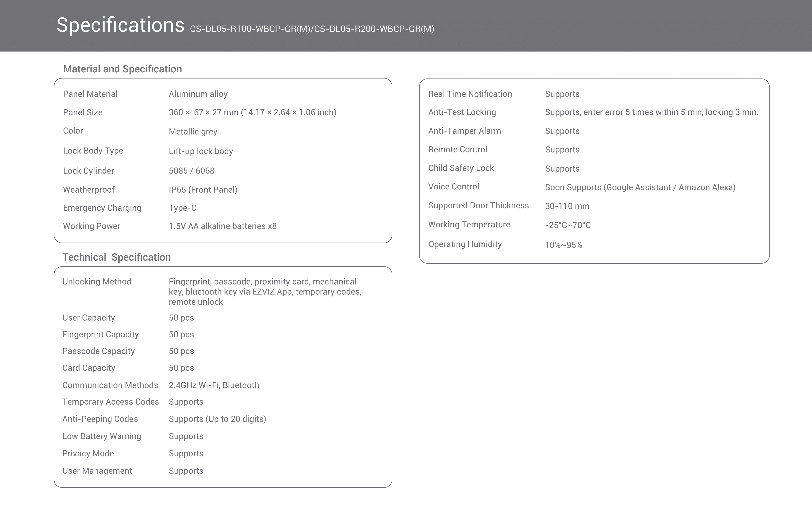Click the Metallic grey color value
The width and height of the screenshot is (812, 507).
(193, 131)
